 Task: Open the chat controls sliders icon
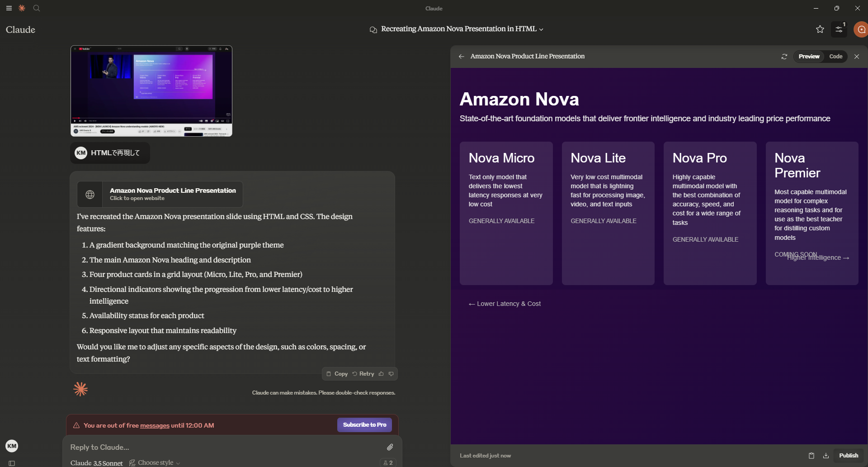[x=839, y=29]
